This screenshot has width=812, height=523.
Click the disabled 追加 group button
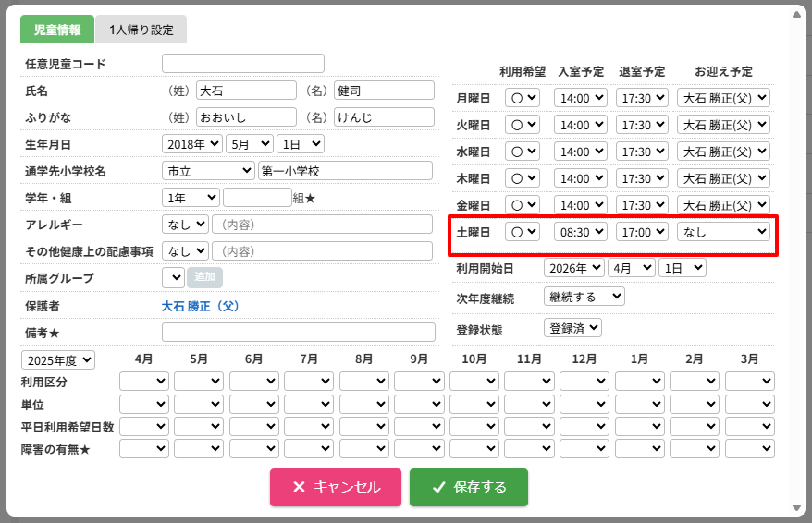(x=204, y=277)
